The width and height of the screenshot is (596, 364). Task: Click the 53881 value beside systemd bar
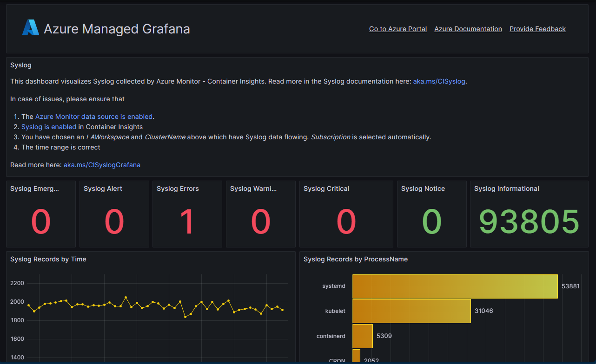[570, 286]
